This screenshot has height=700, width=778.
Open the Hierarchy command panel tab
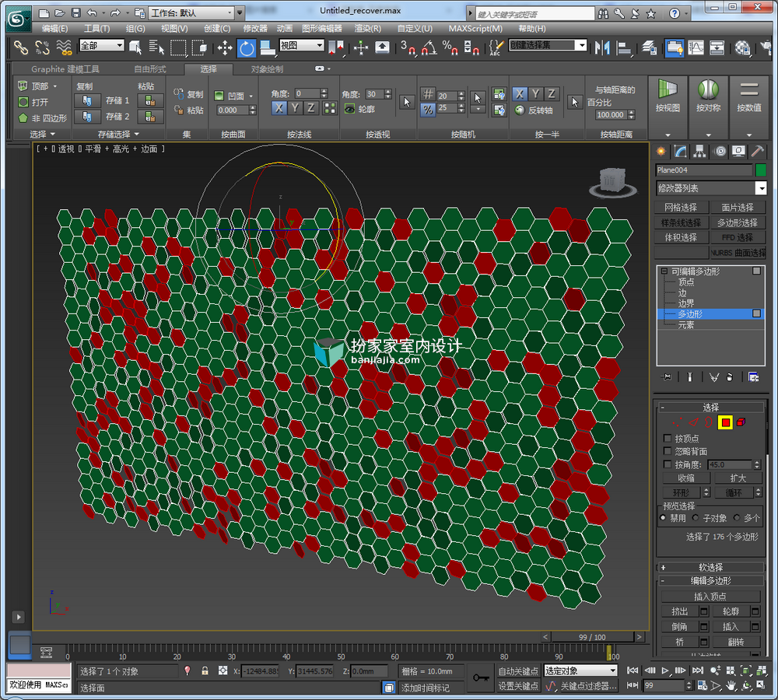pyautogui.click(x=699, y=152)
